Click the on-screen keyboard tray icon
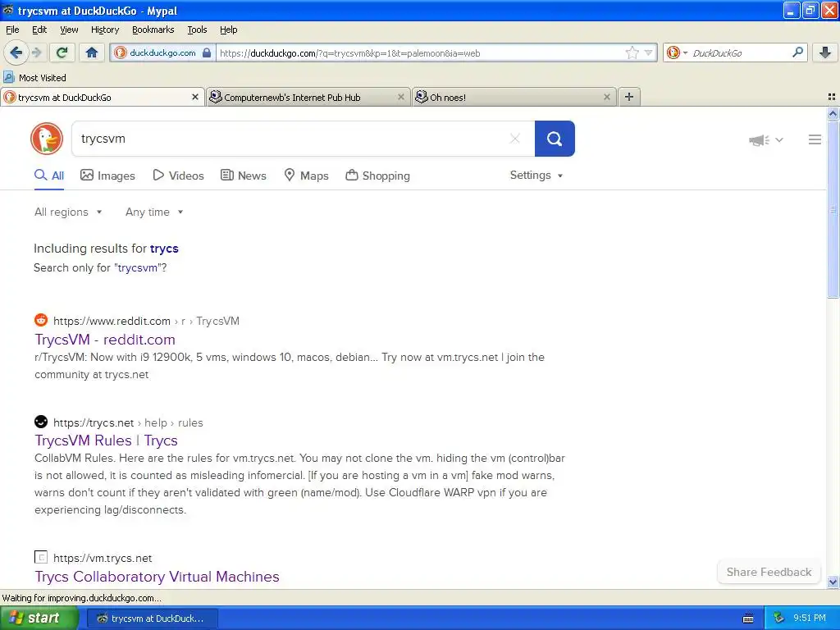The width and height of the screenshot is (840, 630). (x=748, y=619)
